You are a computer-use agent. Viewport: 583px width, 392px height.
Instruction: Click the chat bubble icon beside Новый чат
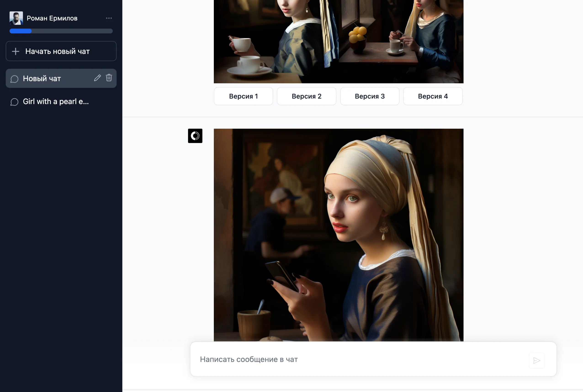point(14,79)
